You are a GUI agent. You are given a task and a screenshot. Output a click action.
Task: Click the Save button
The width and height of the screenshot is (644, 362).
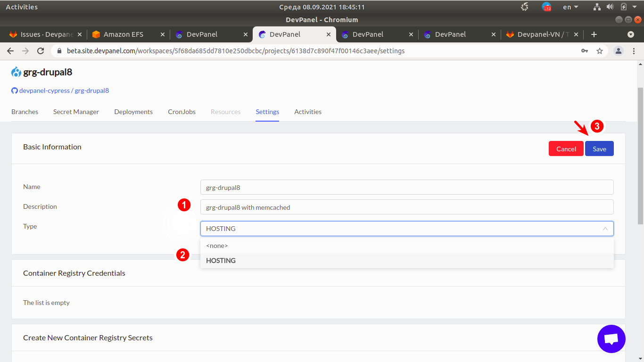pyautogui.click(x=599, y=148)
